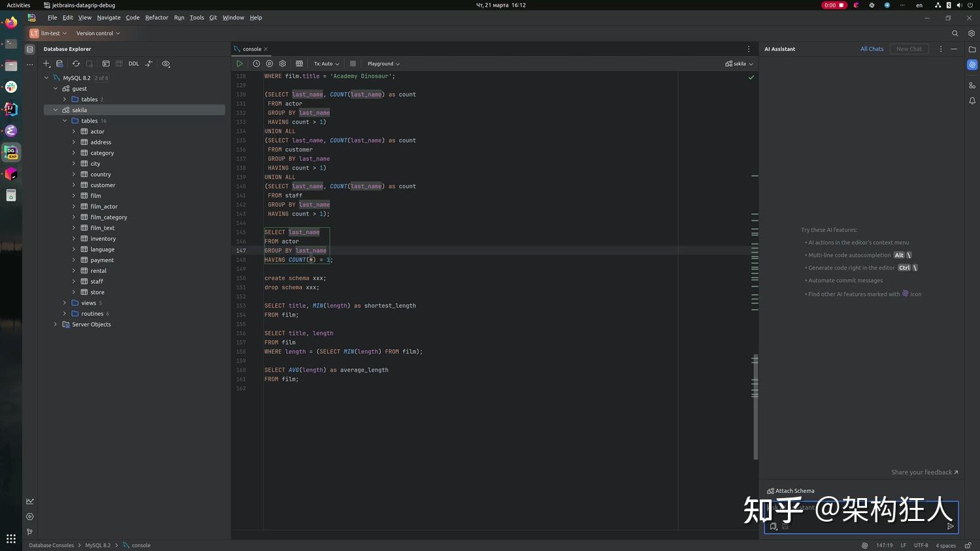The width and height of the screenshot is (980, 551).
Task: Show applications grid in the dock
Action: [x=11, y=539]
